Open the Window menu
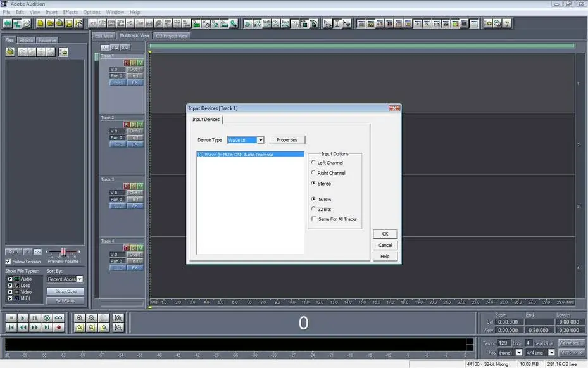This screenshot has height=368, width=588. [115, 13]
